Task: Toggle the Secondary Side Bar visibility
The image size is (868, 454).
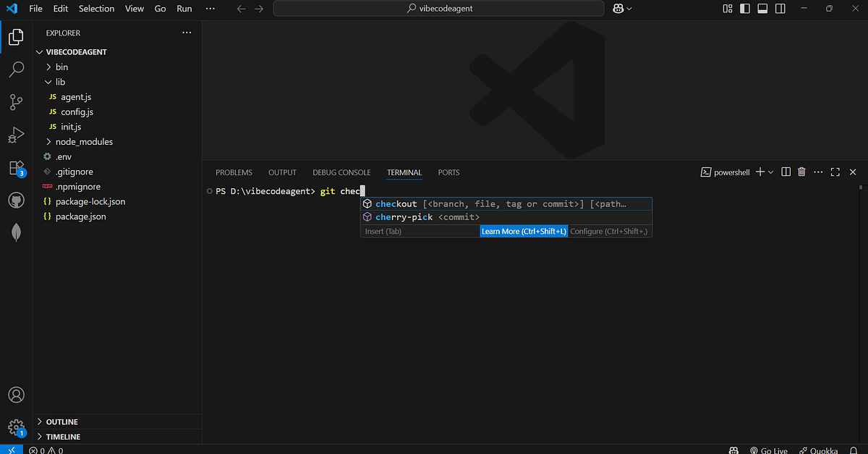Action: pos(779,8)
